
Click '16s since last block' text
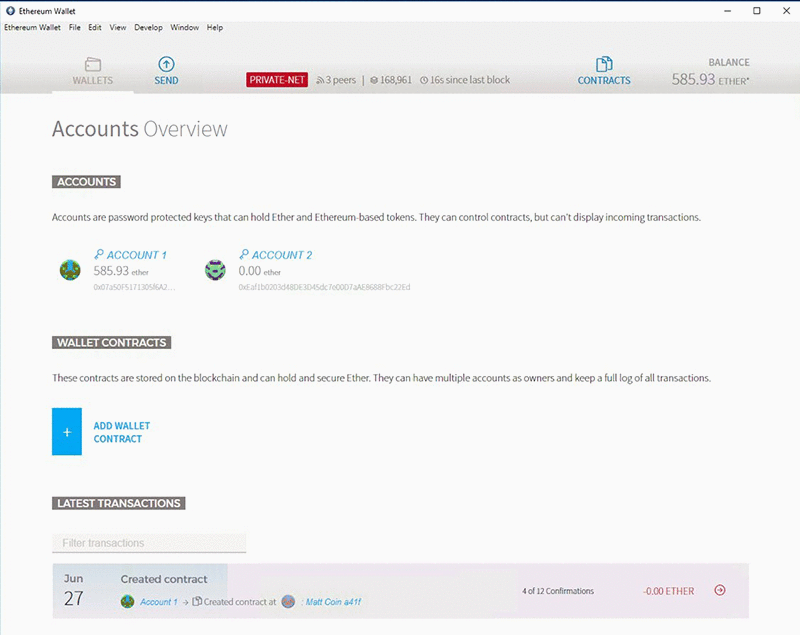tap(470, 80)
